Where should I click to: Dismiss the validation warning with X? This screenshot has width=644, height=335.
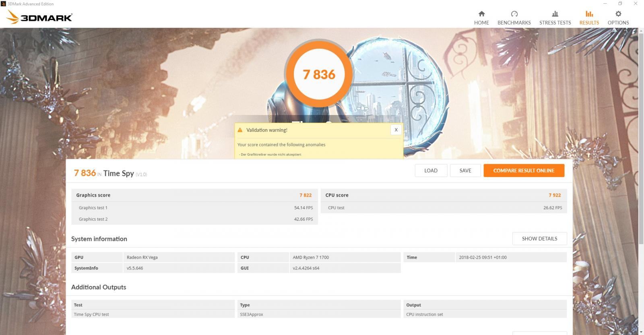396,130
